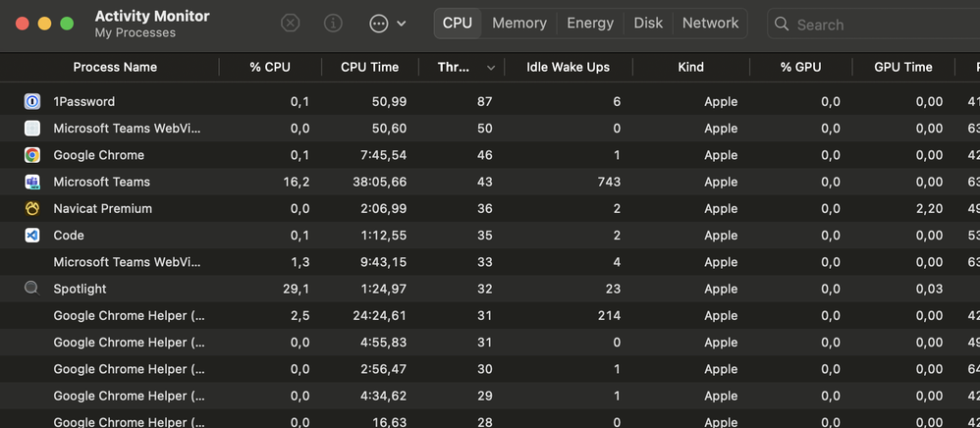The width and height of the screenshot is (980, 428).
Task: Switch to the Disk tab
Action: point(648,24)
